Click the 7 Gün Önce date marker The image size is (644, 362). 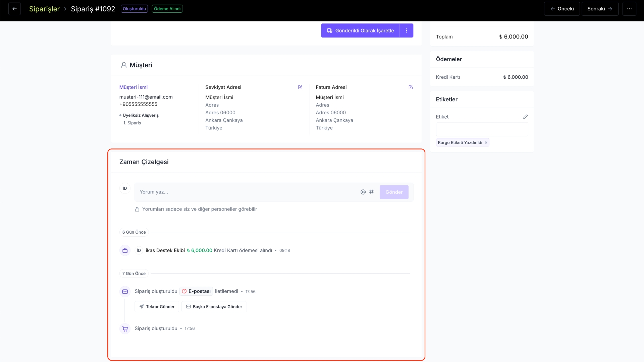(x=134, y=274)
